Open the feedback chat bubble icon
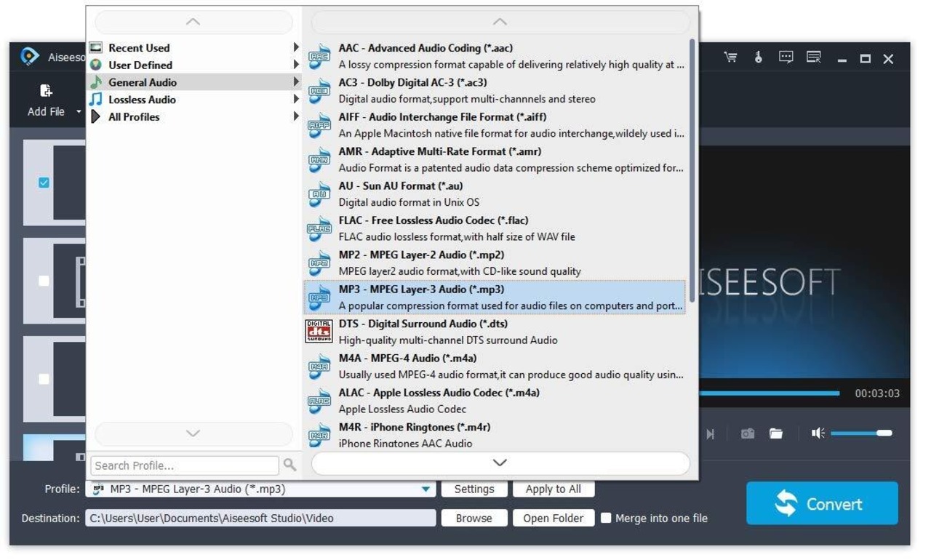Screen dimensions: 931x560 pos(786,57)
